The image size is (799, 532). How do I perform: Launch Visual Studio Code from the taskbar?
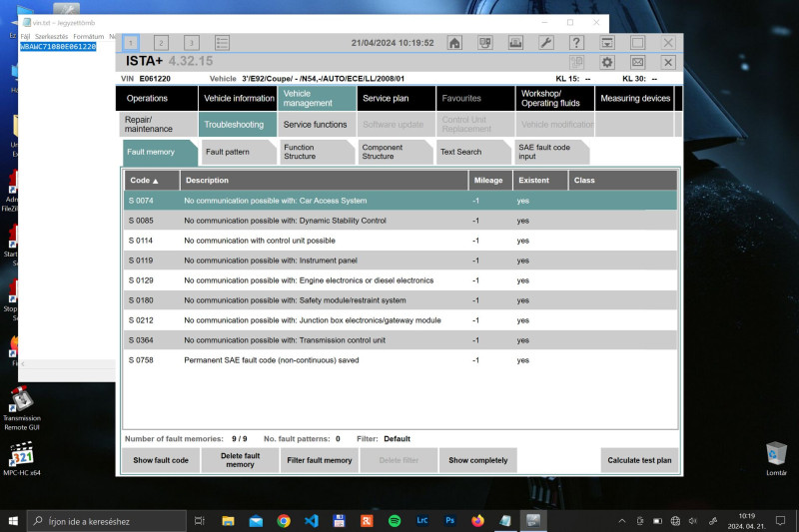click(312, 521)
